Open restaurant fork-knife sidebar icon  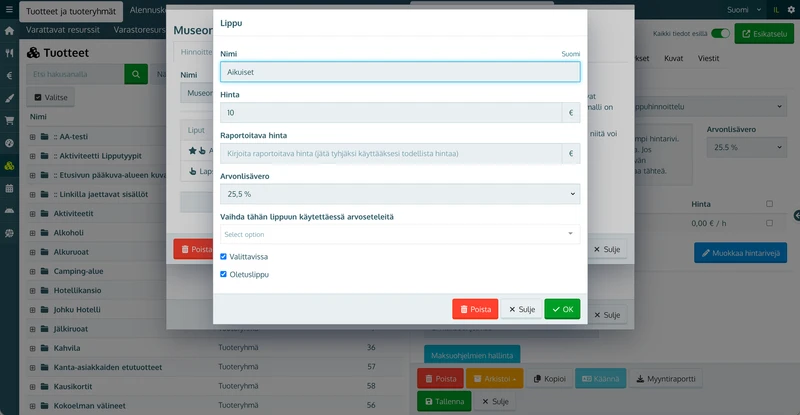[9, 53]
